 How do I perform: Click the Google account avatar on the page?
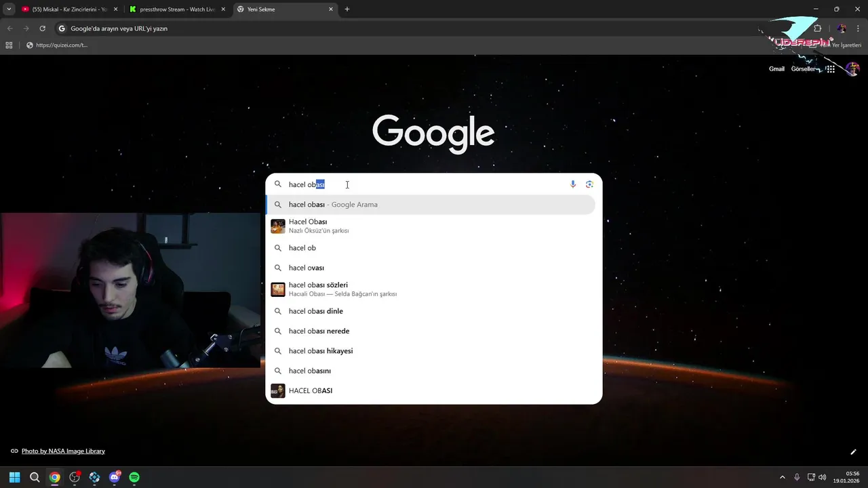853,68
